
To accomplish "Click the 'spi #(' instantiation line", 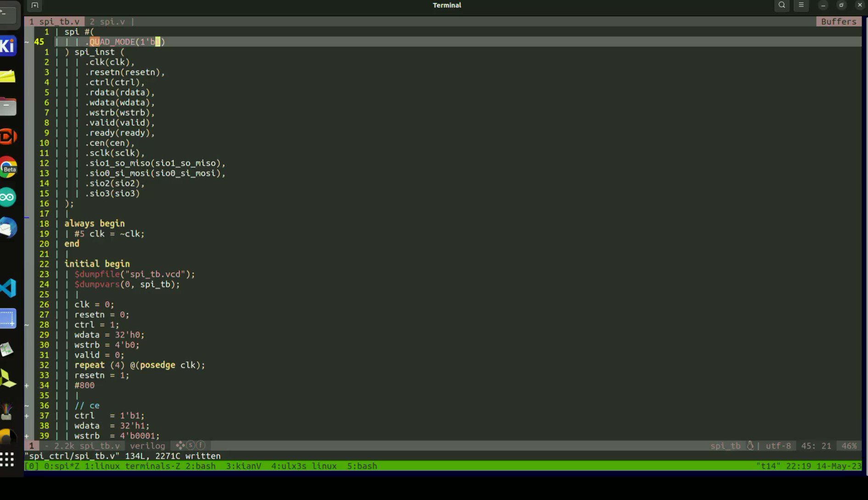I will [79, 32].
